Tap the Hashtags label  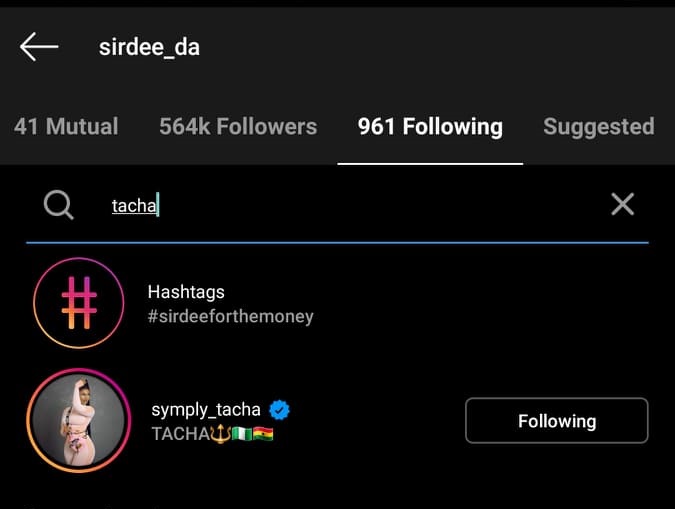tap(186, 292)
